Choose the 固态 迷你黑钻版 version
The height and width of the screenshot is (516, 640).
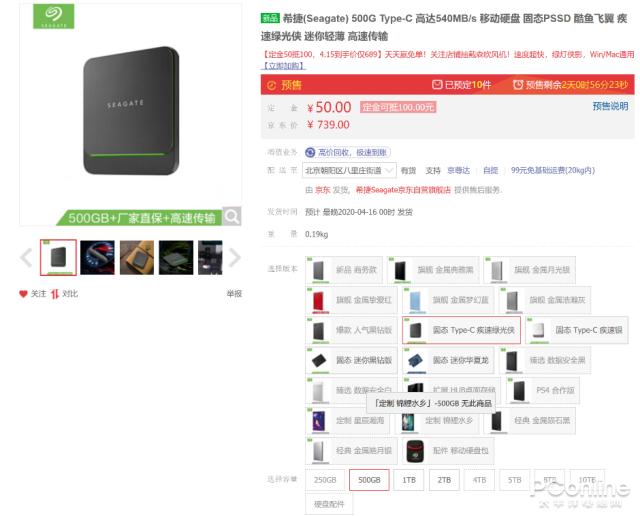click(x=351, y=360)
